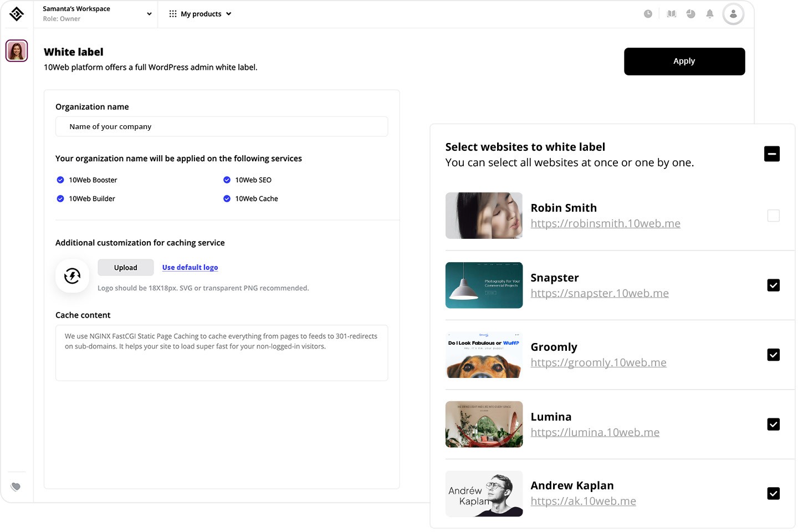View the usage pie chart icon

(x=690, y=13)
